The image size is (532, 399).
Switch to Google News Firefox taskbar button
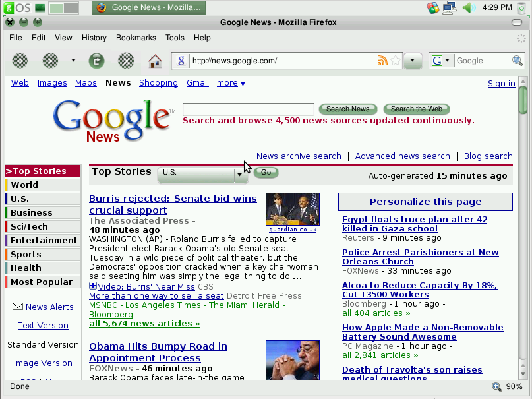tap(148, 7)
